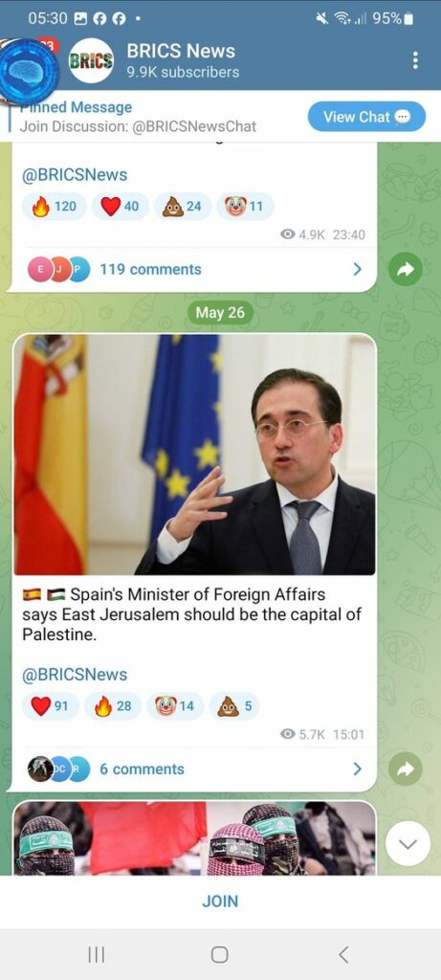This screenshot has width=441, height=980.
Task: Tap the Android back navigation arrow
Action: [342, 954]
